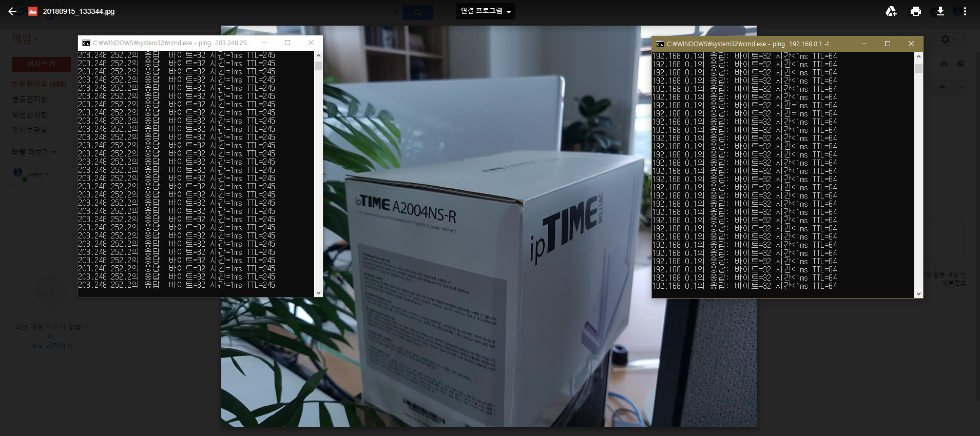
Task: Click scroll-down arrow in ping 192.168.0.1 window
Action: 918,294
